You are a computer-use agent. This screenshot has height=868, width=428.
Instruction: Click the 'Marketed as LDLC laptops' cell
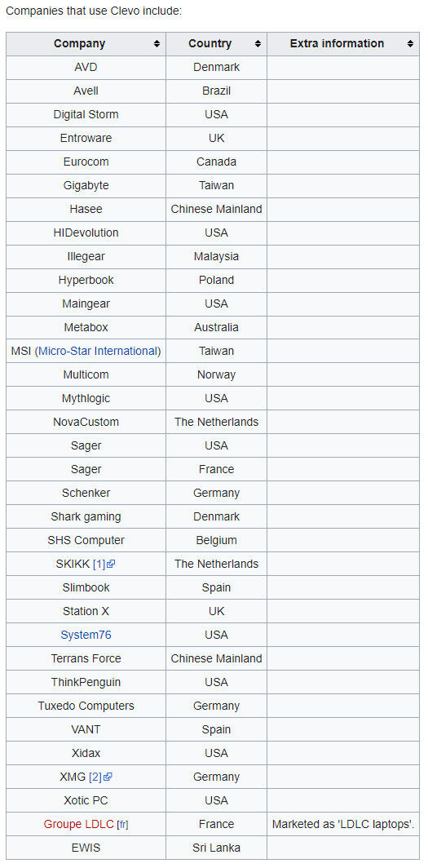point(343,824)
